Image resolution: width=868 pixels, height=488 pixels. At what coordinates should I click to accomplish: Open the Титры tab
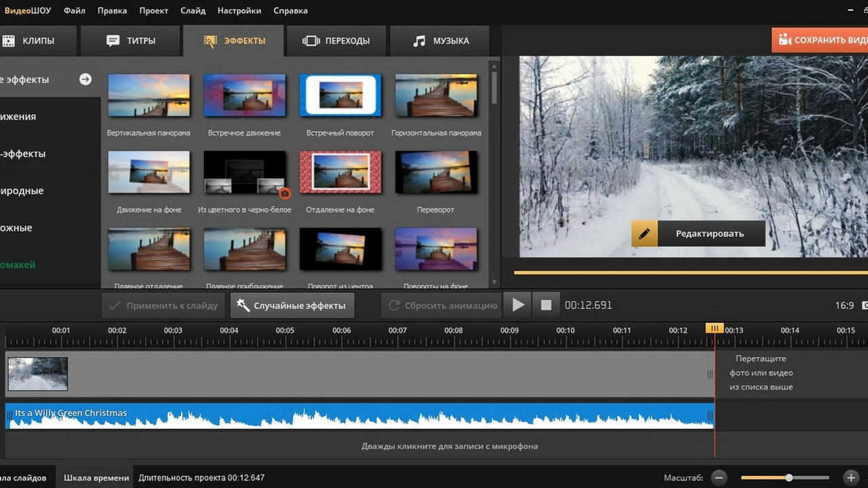point(132,41)
